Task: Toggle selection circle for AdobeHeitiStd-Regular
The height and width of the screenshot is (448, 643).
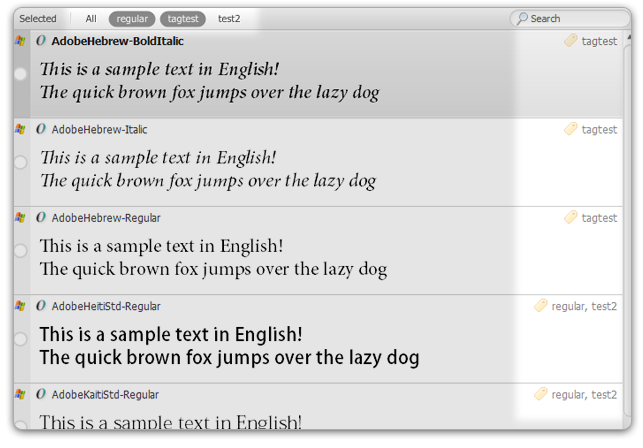Action: (x=20, y=339)
